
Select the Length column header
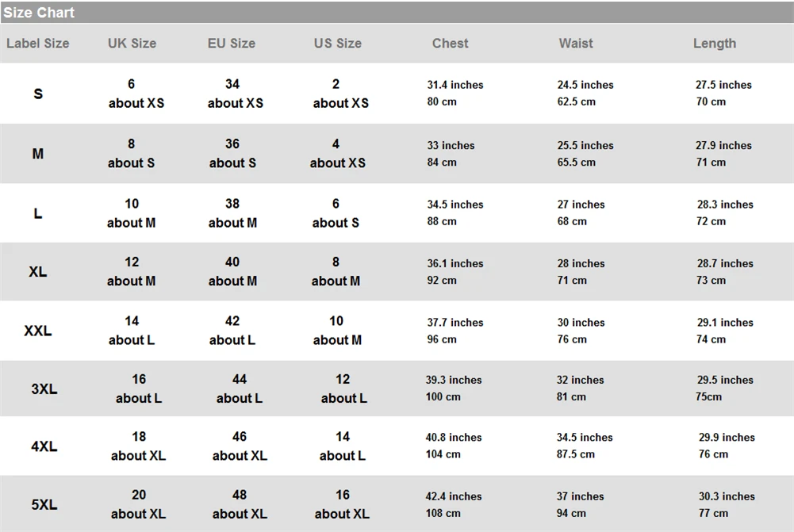point(715,44)
